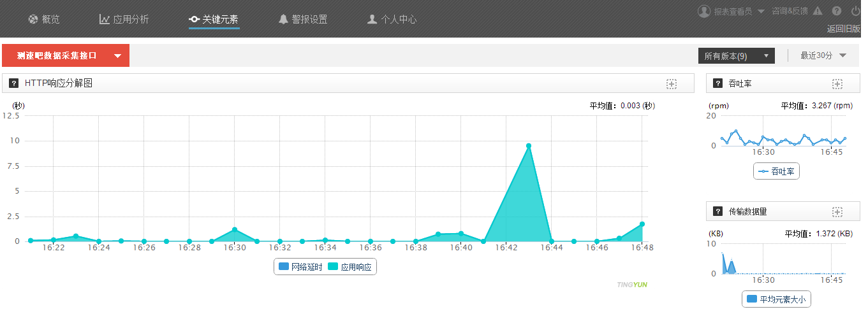This screenshot has width=868, height=321.
Task: Open help via header question mark icon
Action: [x=837, y=11]
